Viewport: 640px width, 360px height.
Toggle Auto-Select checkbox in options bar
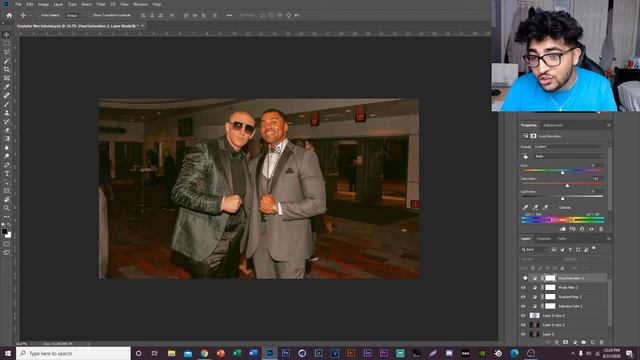pos(38,15)
